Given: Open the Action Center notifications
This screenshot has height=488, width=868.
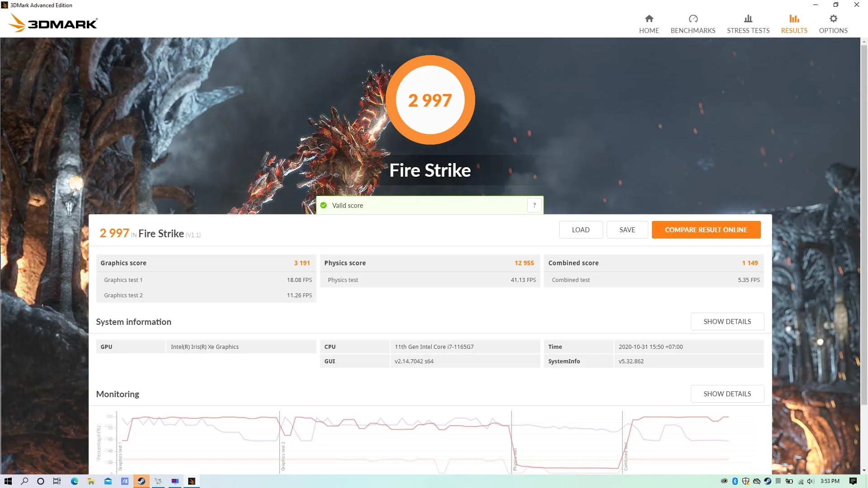Looking at the screenshot, I should click(853, 481).
